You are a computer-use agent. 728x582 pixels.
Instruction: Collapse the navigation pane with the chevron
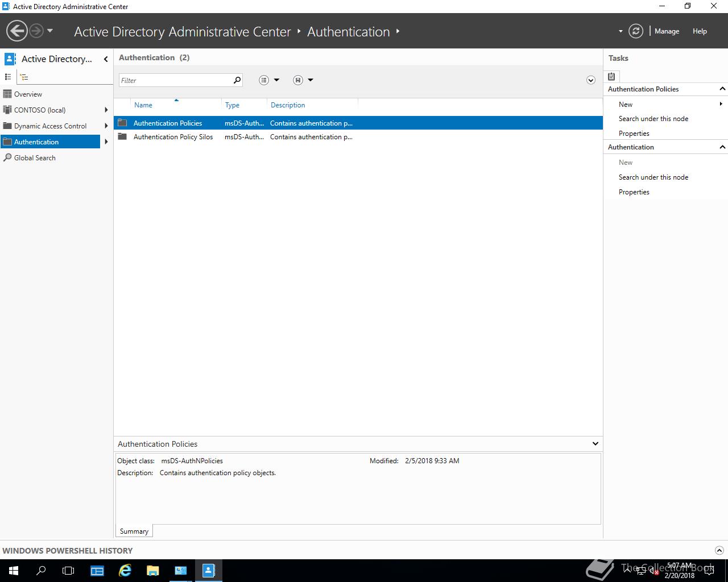pos(106,59)
